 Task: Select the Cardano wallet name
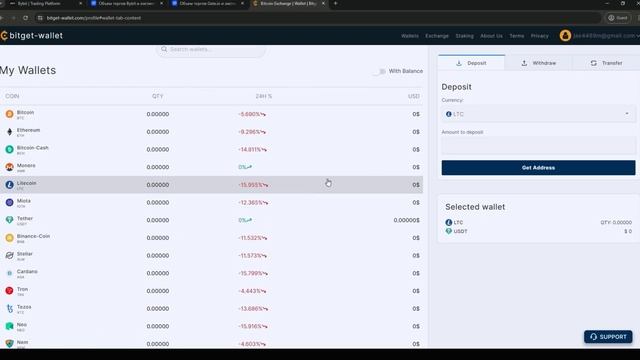tap(27, 271)
